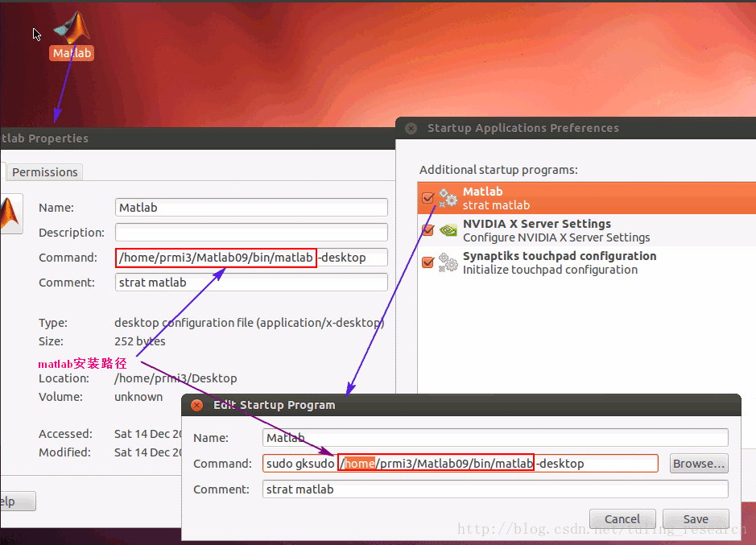The image size is (756, 545).
Task: Switch to the Permissions tab
Action: point(45,172)
